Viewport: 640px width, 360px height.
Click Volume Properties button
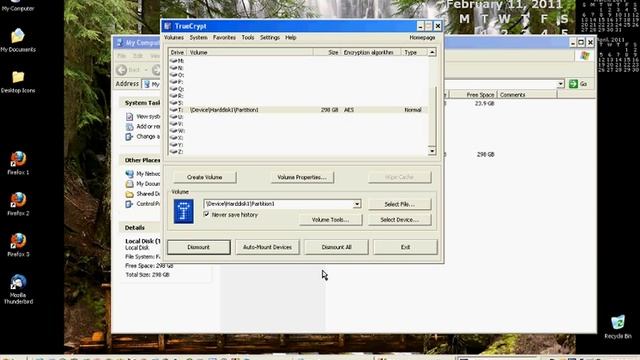302,177
